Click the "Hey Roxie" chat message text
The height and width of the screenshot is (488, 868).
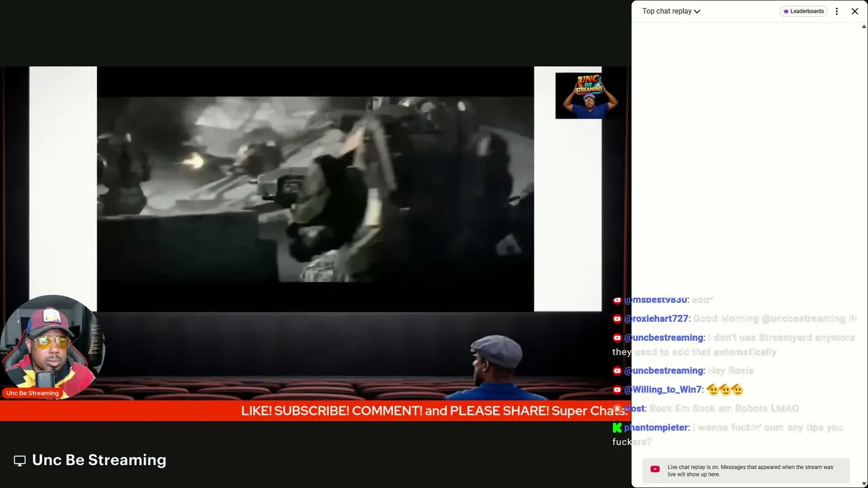[x=730, y=371]
